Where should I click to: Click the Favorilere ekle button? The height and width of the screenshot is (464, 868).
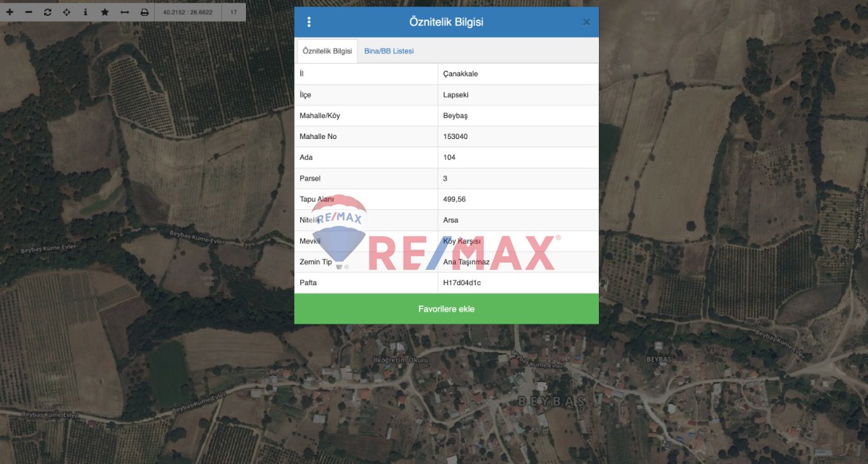pyautogui.click(x=446, y=309)
